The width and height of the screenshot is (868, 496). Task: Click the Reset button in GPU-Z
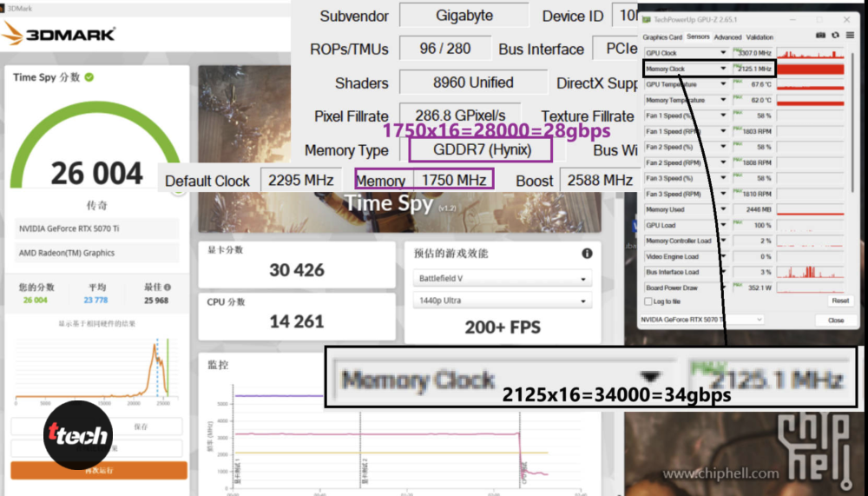point(839,301)
